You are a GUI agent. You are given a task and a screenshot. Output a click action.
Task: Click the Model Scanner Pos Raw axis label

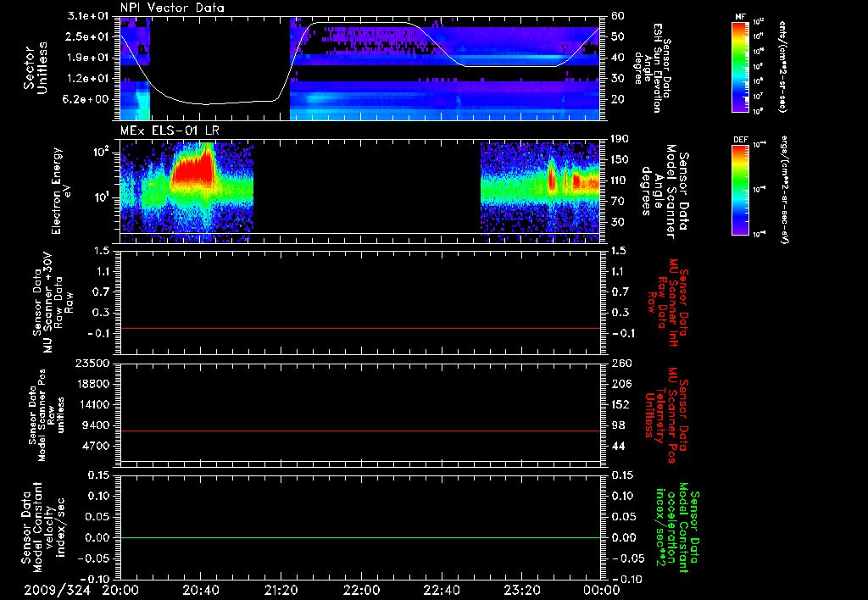coord(47,415)
